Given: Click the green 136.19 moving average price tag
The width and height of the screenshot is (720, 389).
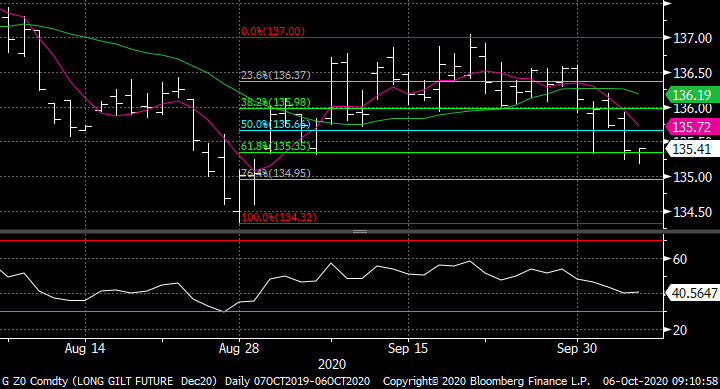Looking at the screenshot, I should 692,95.
